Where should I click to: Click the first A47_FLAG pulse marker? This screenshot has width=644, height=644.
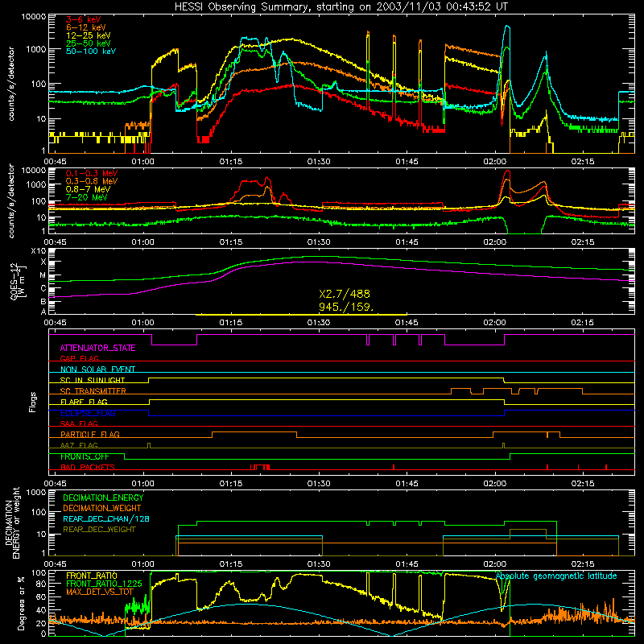[x=149, y=445]
